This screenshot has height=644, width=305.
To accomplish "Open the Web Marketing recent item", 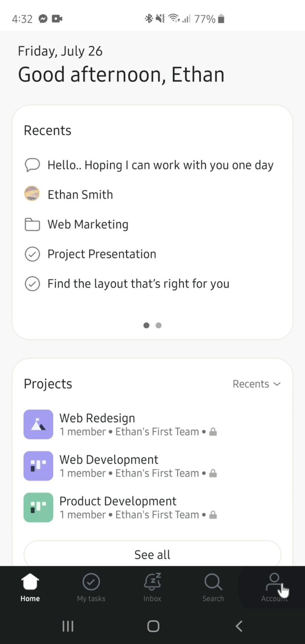I will [x=88, y=224].
